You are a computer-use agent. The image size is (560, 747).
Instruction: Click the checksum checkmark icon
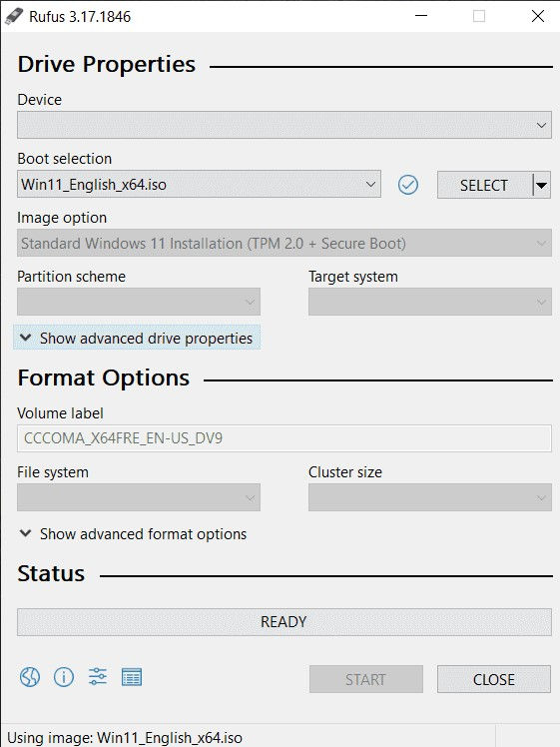(408, 185)
